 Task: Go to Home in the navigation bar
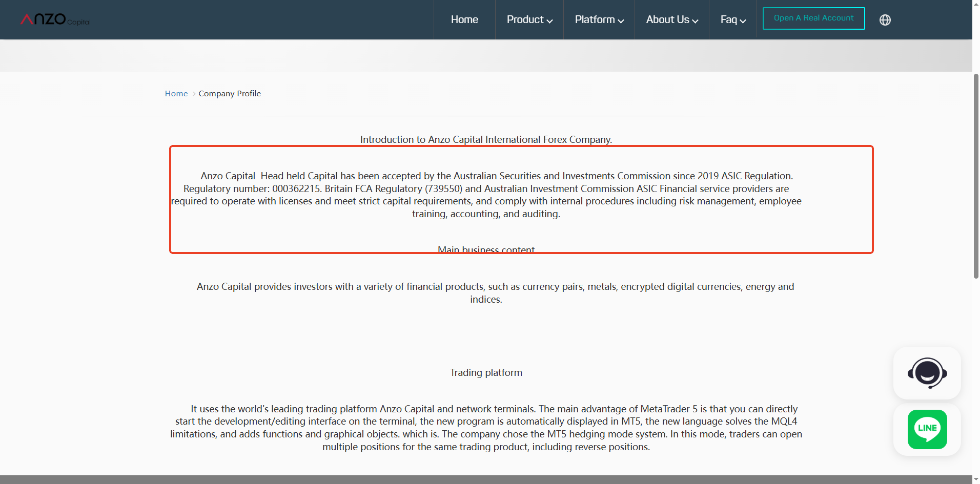point(464,19)
